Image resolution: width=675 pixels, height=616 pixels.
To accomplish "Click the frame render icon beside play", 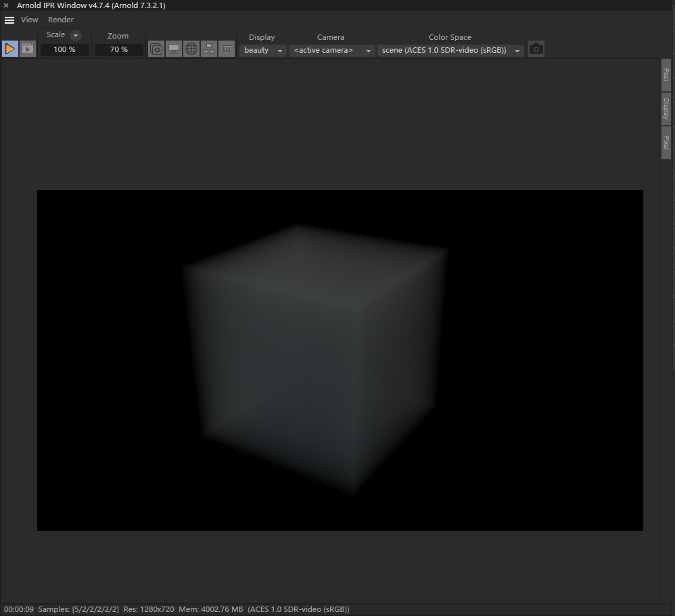I will 27,48.
